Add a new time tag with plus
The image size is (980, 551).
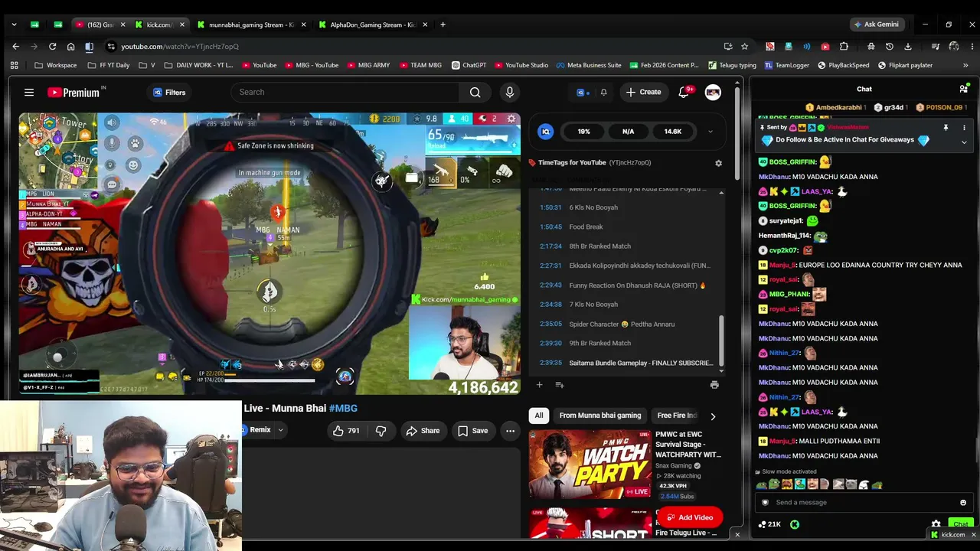(x=539, y=385)
